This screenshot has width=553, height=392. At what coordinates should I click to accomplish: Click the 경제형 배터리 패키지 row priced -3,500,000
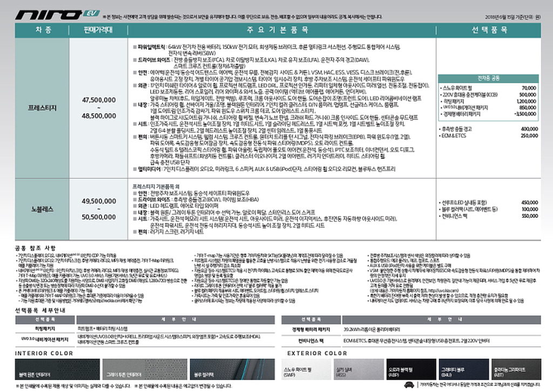[x=488, y=114]
